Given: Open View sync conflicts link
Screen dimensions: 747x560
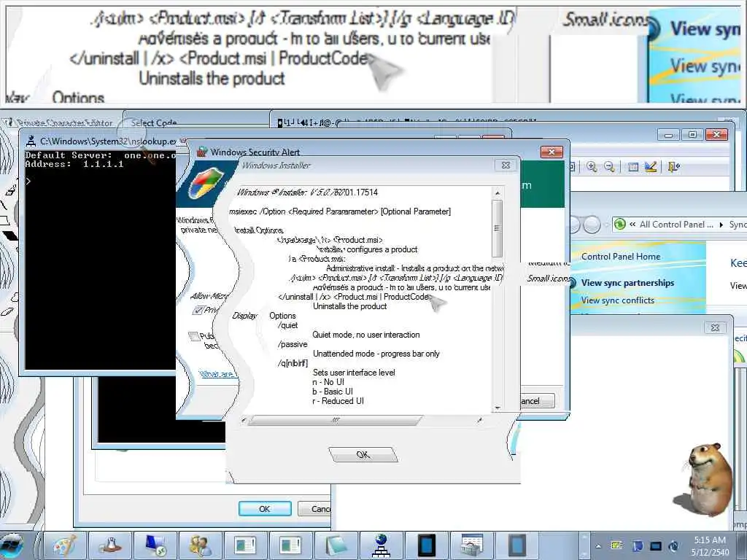Looking at the screenshot, I should pos(617,300).
